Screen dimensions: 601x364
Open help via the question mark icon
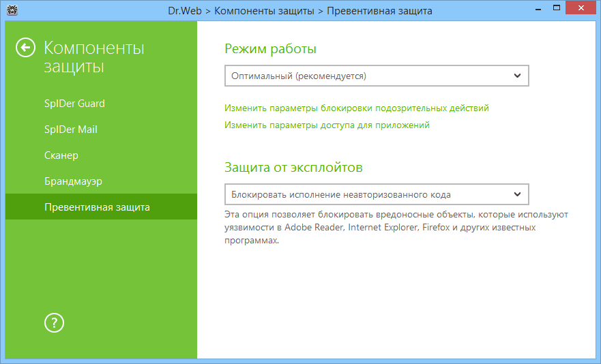point(54,323)
